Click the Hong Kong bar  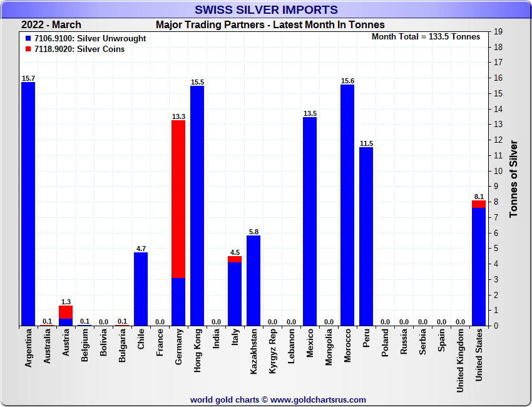click(x=197, y=206)
